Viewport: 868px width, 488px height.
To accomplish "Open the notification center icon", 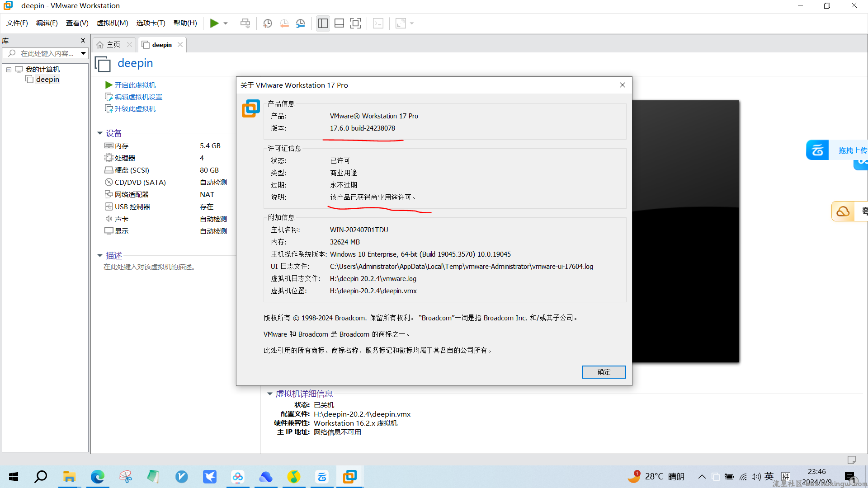I will pos(850,477).
